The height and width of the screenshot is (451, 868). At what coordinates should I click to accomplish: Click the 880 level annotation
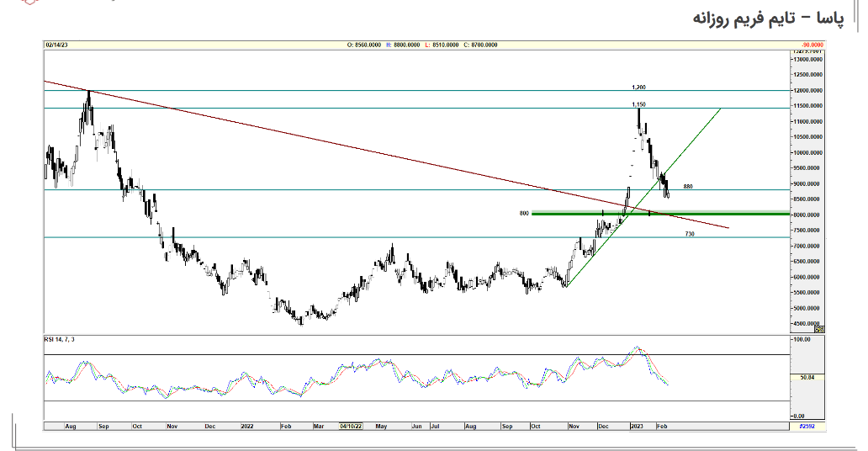[x=688, y=186]
